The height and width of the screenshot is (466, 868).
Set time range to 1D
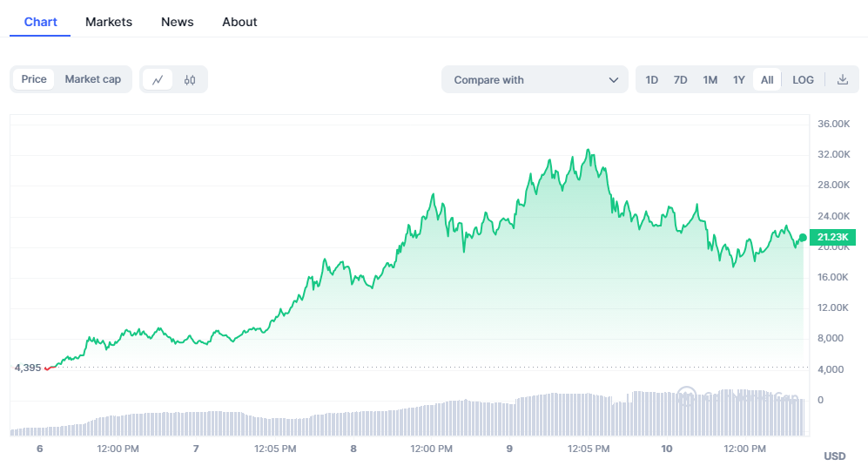coord(651,79)
